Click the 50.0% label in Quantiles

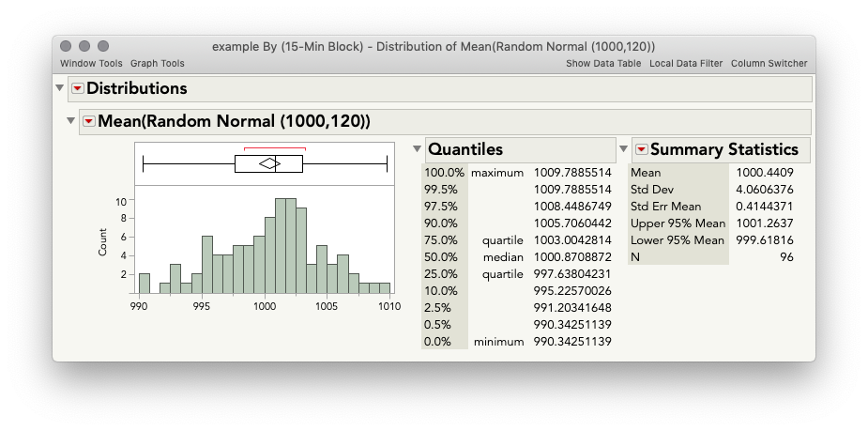[441, 257]
